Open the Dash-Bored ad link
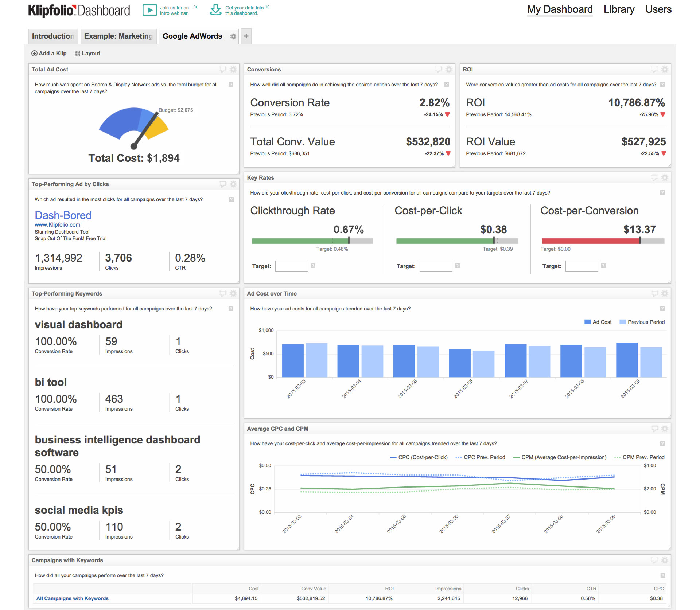 tap(63, 215)
